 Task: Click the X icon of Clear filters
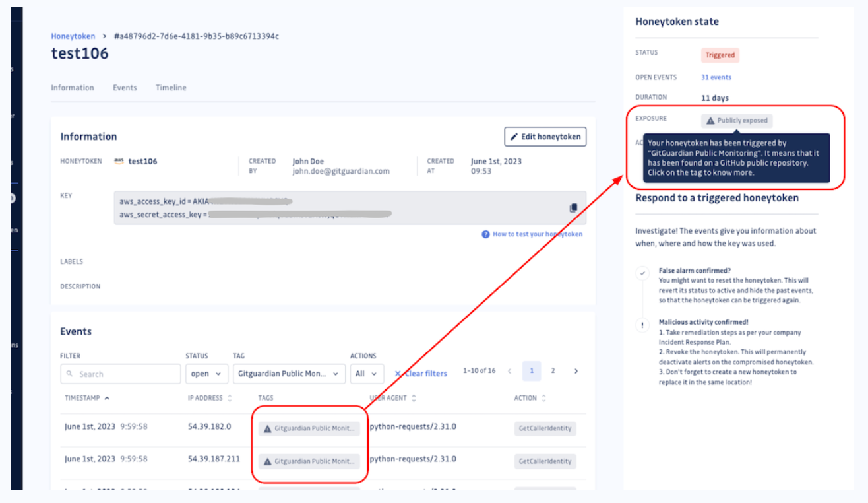click(x=398, y=374)
